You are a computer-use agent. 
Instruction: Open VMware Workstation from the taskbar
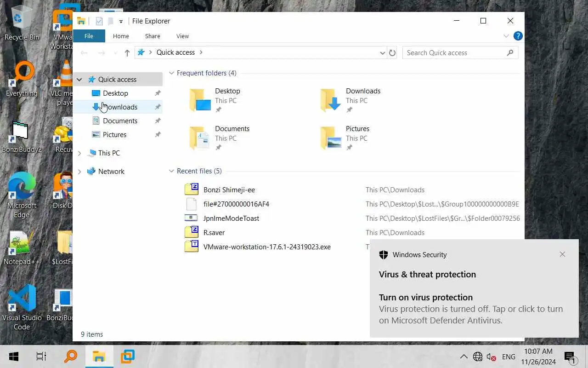point(127,356)
